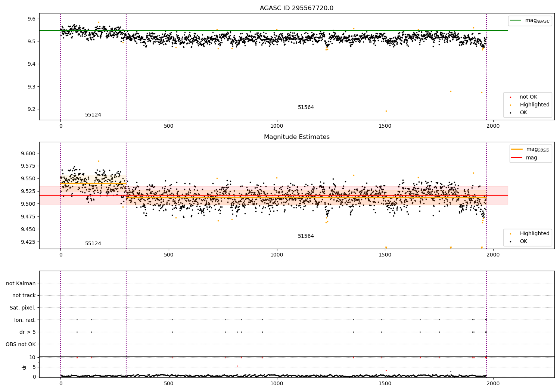Click the "51564" label in Magnitude Estimates plot
The width and height of the screenshot is (560, 392).
306,236
